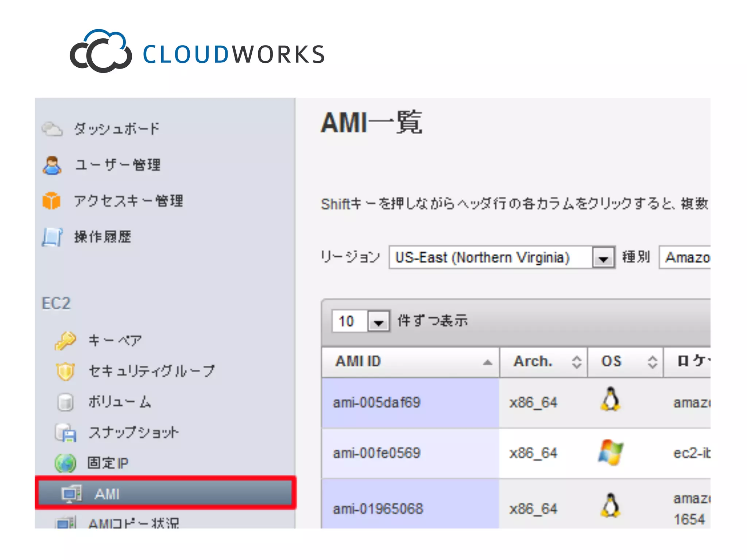
Task: Click the key pair key icon
Action: [65, 341]
